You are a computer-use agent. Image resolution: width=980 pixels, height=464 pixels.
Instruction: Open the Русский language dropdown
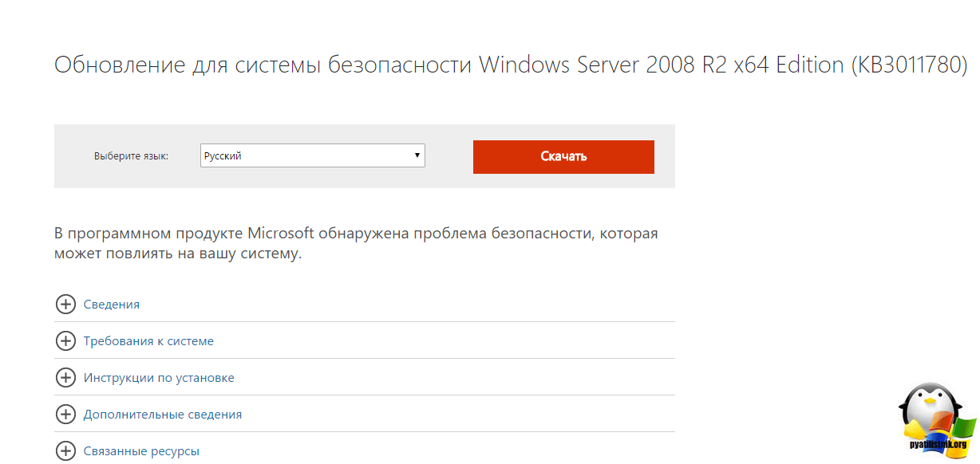(x=312, y=156)
